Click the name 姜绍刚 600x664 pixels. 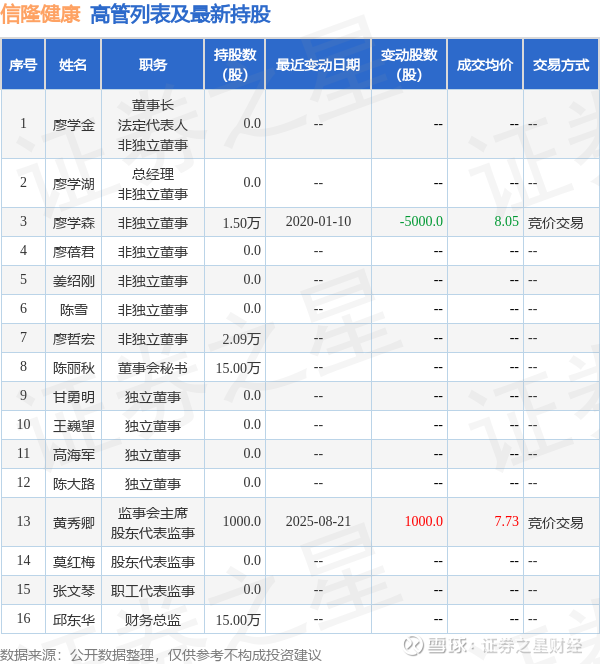click(73, 281)
